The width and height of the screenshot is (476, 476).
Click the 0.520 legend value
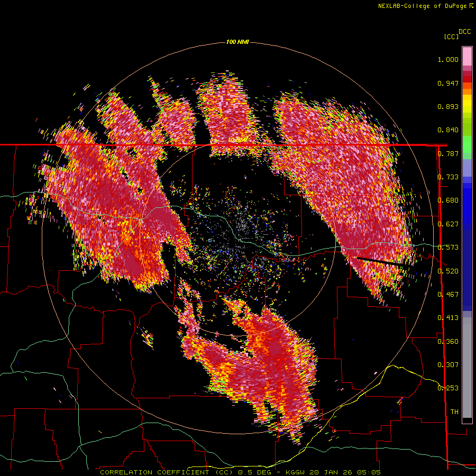point(448,271)
